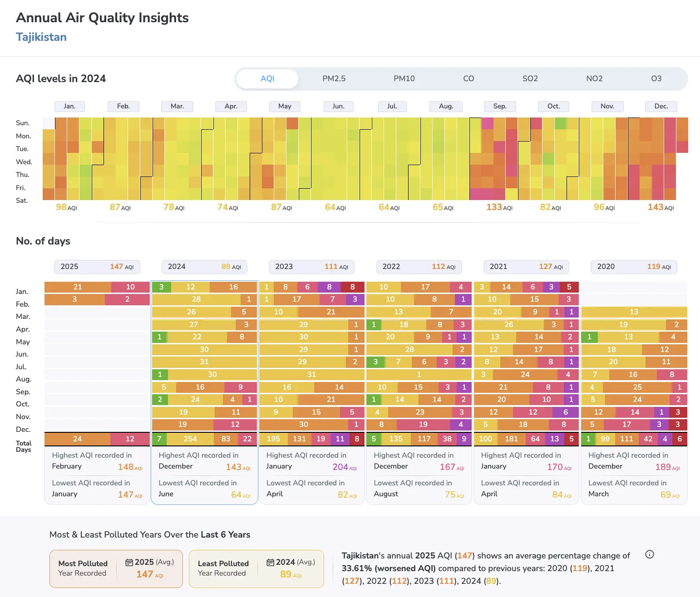Select the 2023 year column header
The width and height of the screenshot is (700, 597).
tap(311, 267)
